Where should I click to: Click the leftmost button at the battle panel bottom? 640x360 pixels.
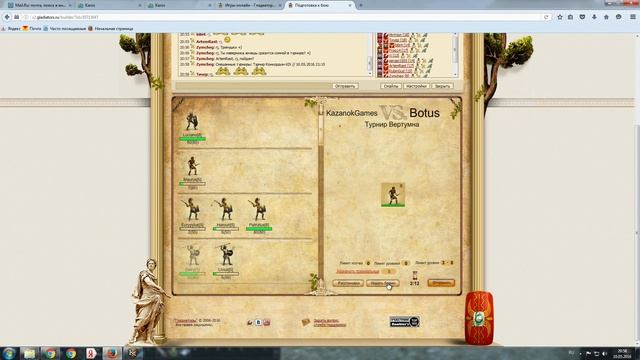click(x=348, y=283)
